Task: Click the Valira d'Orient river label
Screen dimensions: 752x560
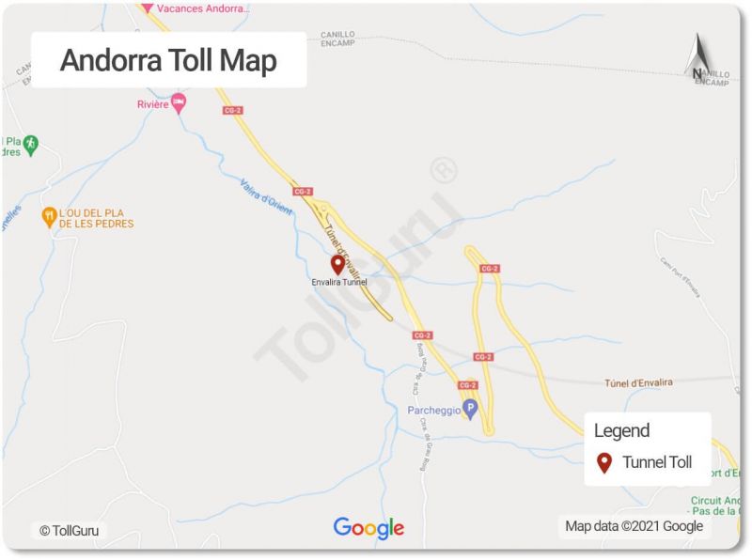Action: pyautogui.click(x=266, y=196)
